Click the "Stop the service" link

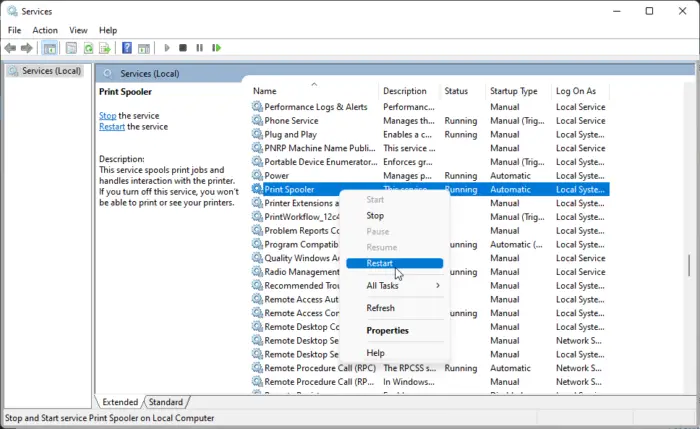tap(108, 116)
